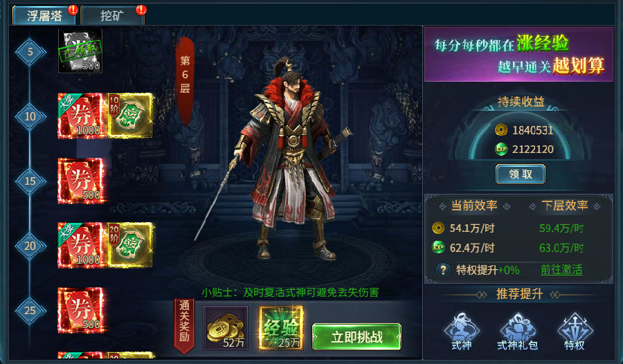View the 52万 gold coin reward
Screen dimensions: 623x364
[226, 328]
